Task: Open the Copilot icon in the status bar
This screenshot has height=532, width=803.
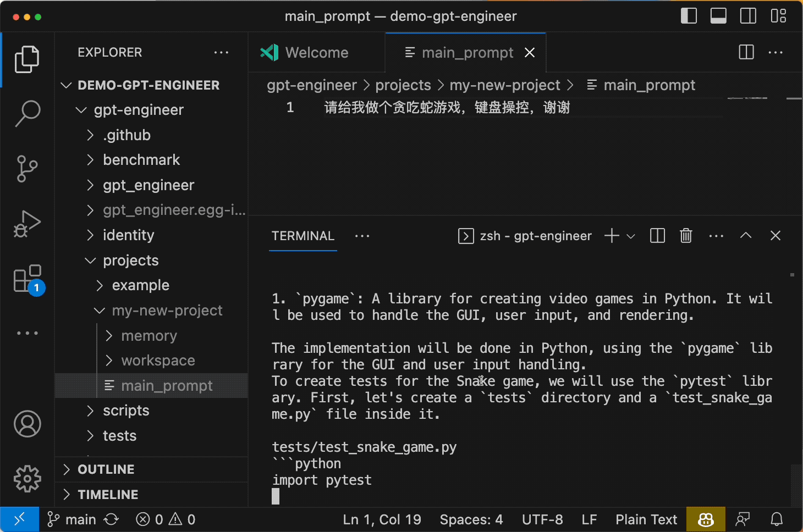Action: tap(706, 519)
